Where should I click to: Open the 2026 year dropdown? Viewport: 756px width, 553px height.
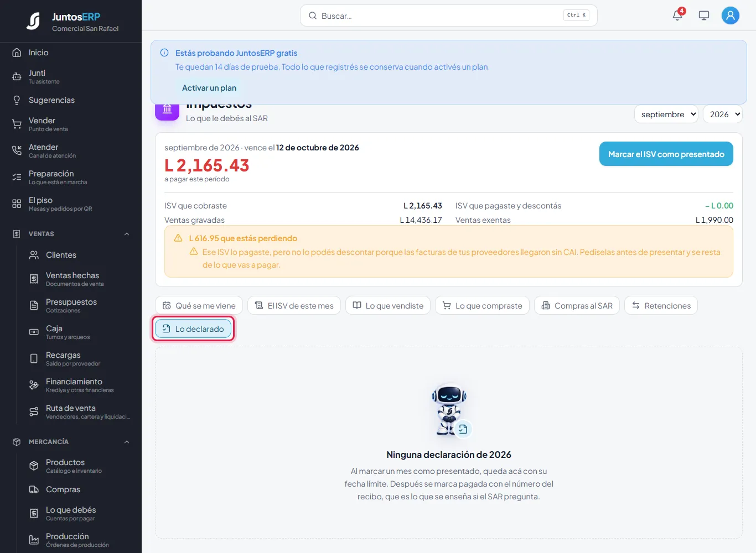point(722,114)
